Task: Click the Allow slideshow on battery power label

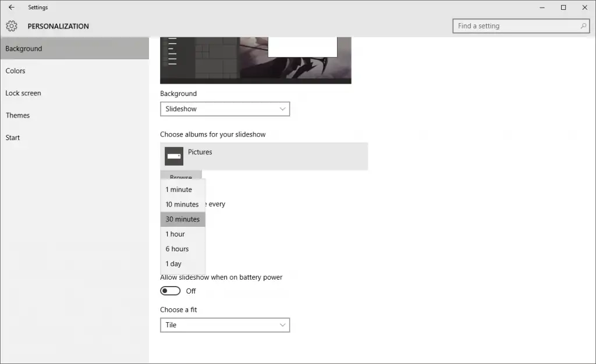Action: pos(221,277)
